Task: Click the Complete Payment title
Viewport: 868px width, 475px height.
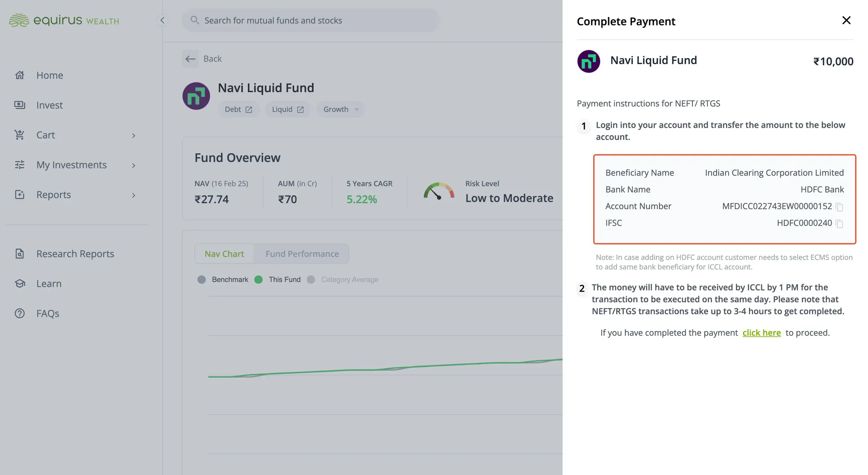Action: [626, 21]
